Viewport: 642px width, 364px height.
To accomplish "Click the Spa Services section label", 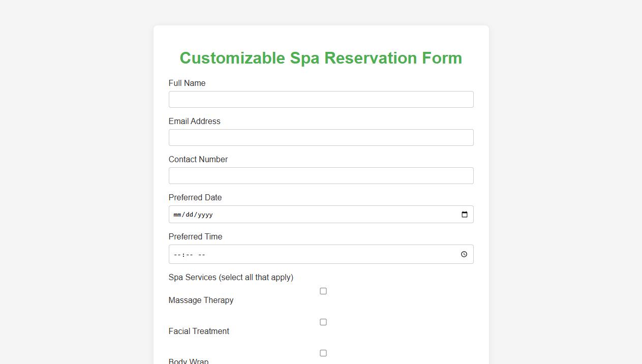I will pyautogui.click(x=231, y=277).
